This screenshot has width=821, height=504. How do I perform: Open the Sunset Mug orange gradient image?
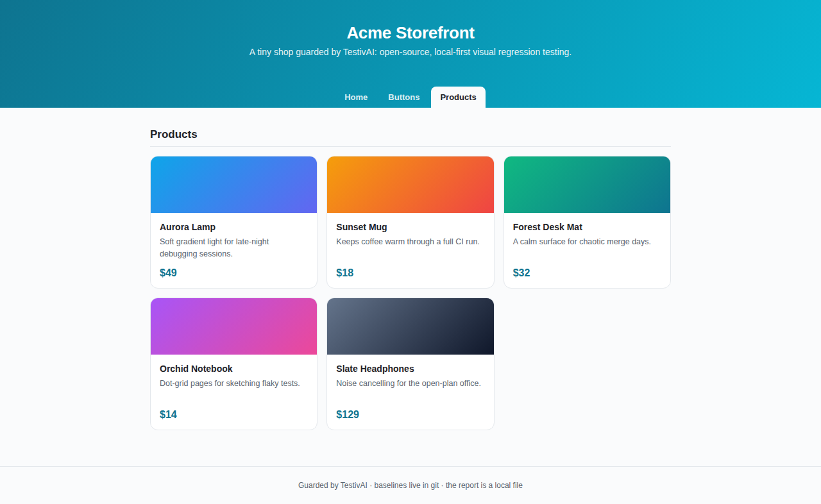coord(410,185)
